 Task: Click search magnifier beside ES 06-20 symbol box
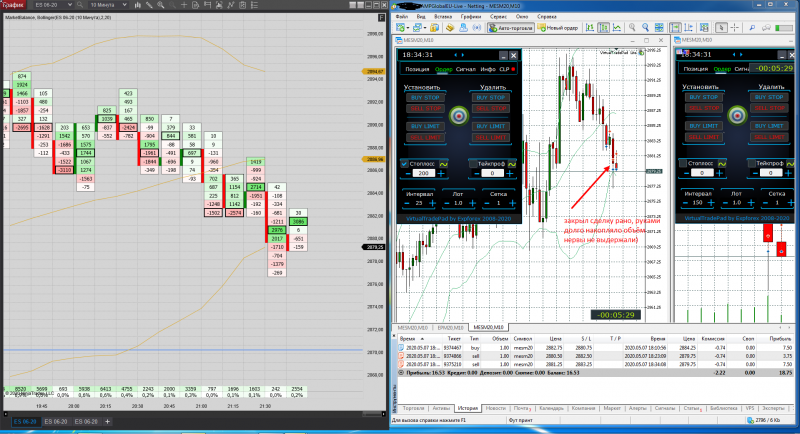(x=80, y=5)
